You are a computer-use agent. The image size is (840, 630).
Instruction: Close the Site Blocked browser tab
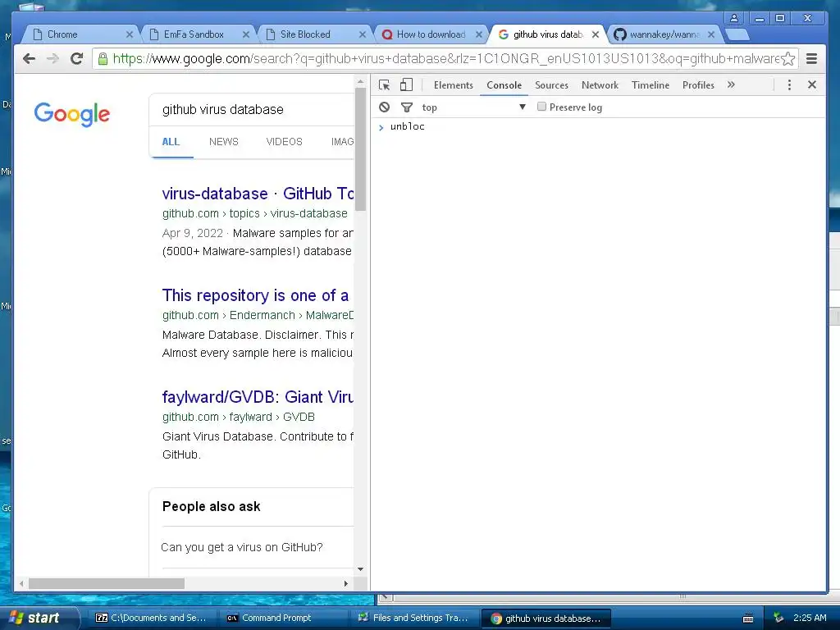(363, 34)
